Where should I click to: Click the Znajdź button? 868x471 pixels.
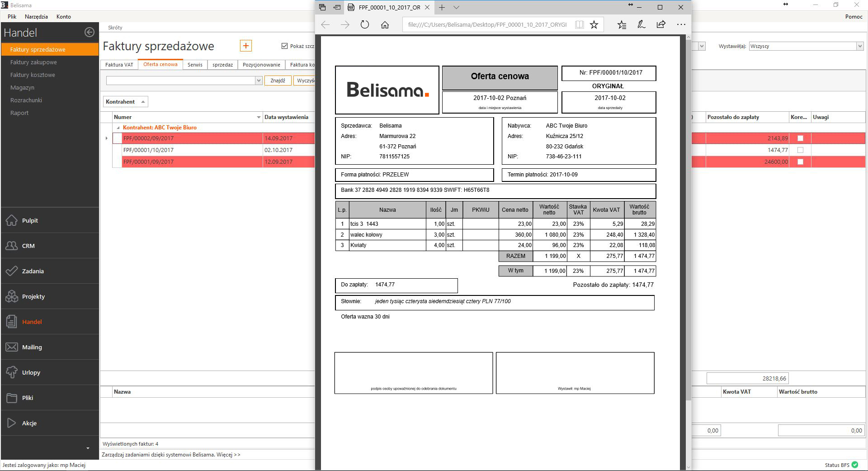[x=278, y=81]
